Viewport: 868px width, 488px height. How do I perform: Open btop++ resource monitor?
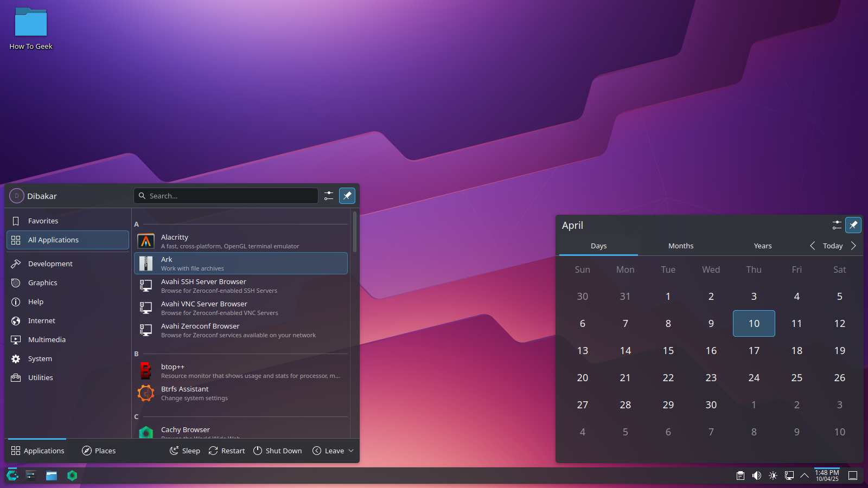pyautogui.click(x=173, y=370)
